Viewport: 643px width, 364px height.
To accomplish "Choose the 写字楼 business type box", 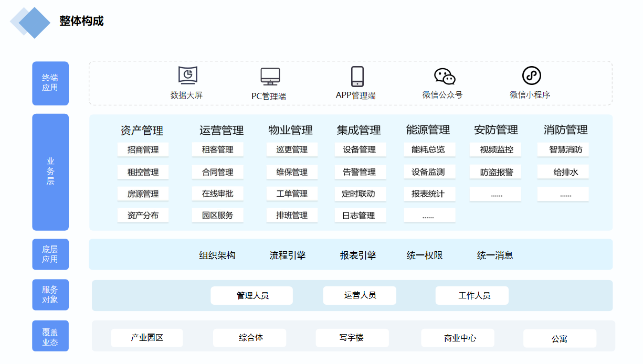I will point(352,338).
